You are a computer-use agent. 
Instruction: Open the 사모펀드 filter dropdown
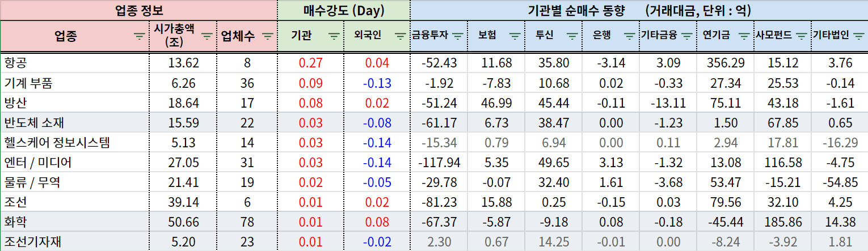[800, 36]
